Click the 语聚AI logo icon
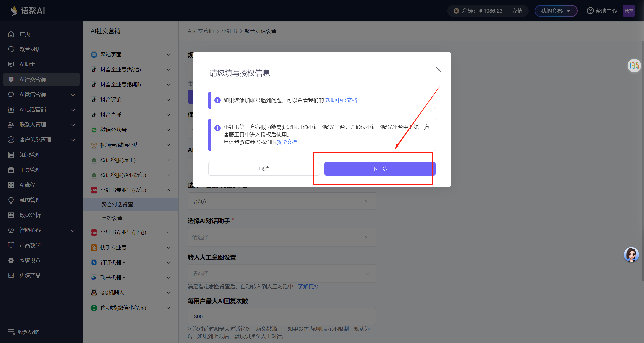Viewport: 644px width, 343px height. coord(14,11)
